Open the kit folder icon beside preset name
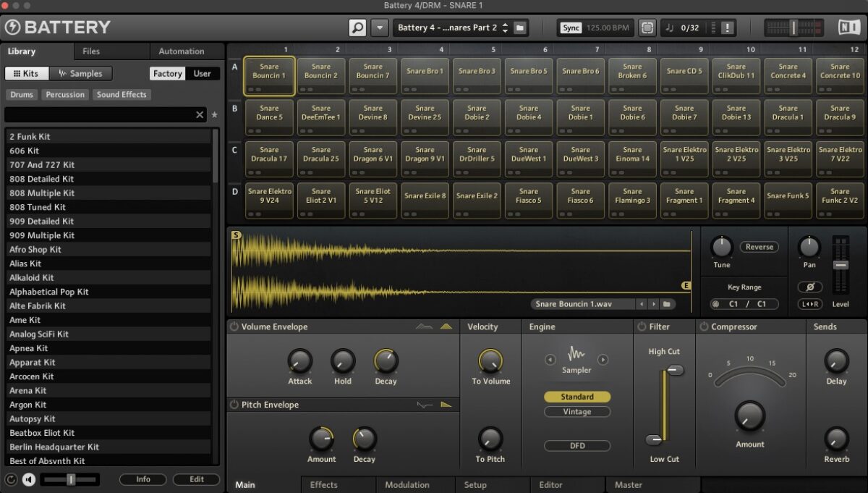 519,28
